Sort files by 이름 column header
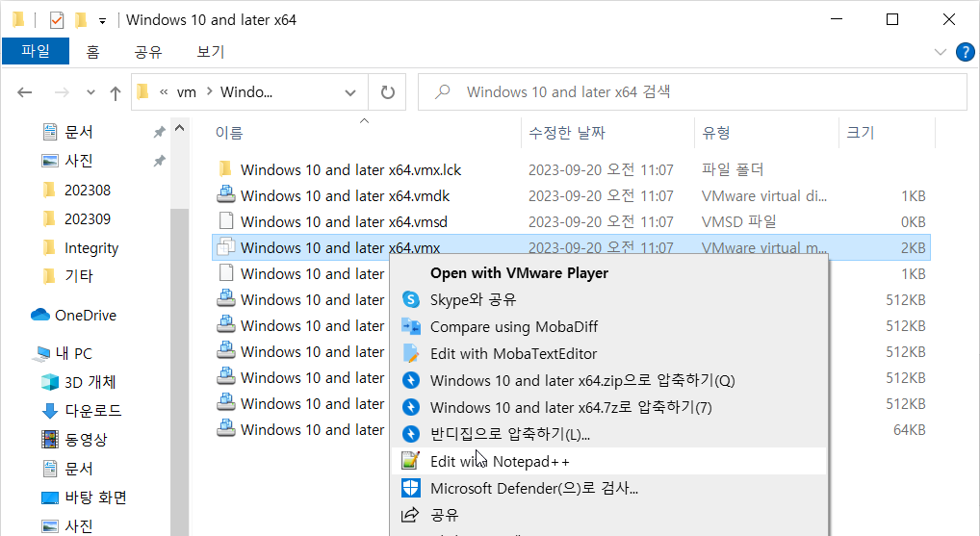This screenshot has height=536, width=980. (x=229, y=133)
